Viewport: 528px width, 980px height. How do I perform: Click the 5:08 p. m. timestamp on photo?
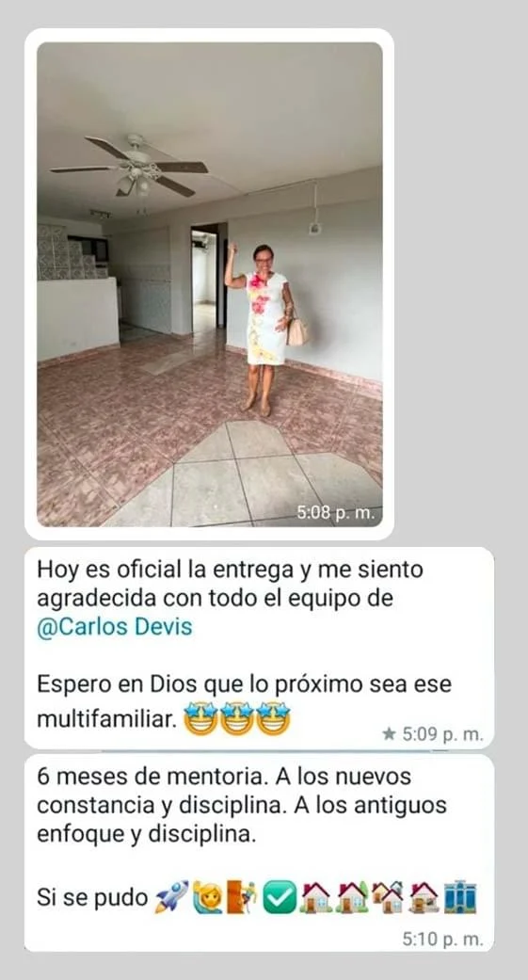tap(336, 513)
